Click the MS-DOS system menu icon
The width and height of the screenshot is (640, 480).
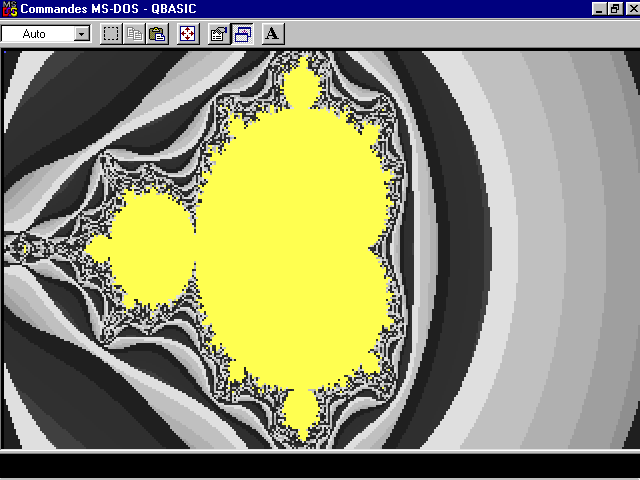click(9, 9)
